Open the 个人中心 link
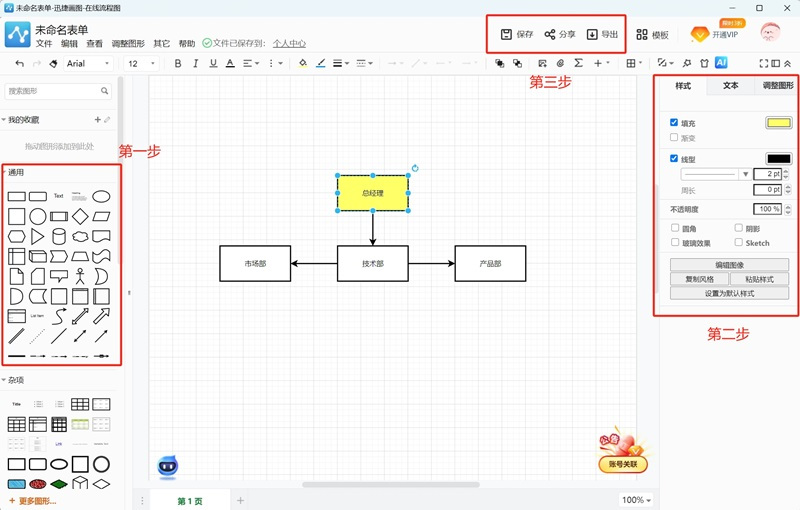This screenshot has height=510, width=800. click(289, 43)
